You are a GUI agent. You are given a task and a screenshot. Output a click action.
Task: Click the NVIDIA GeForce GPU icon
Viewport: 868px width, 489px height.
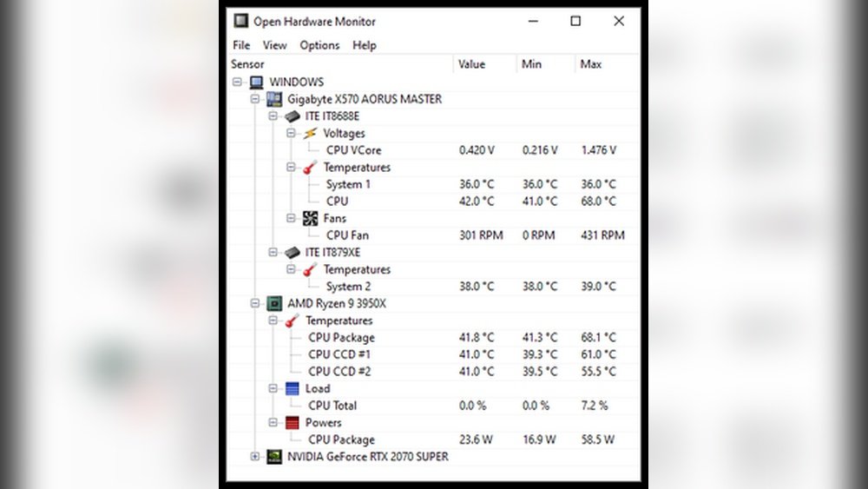click(273, 456)
